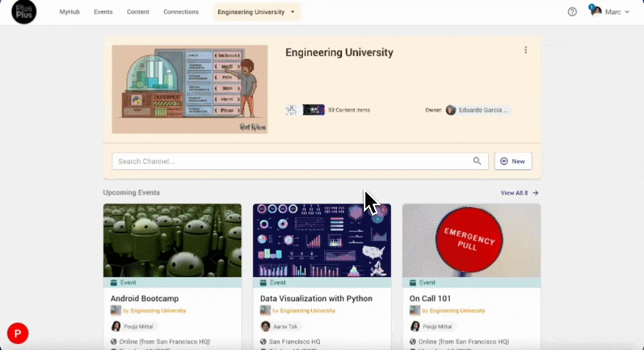Go to MyHub menu item
The width and height of the screenshot is (644, 350).
[69, 12]
